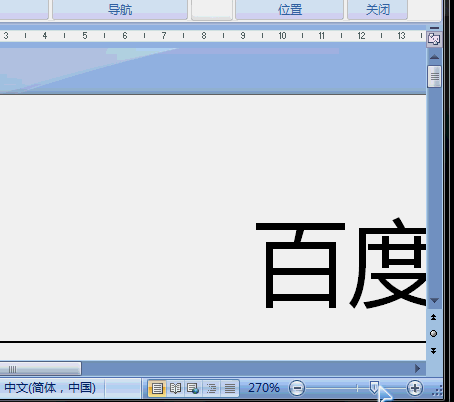
Task: Switch to Outline view
Action: click(211, 388)
